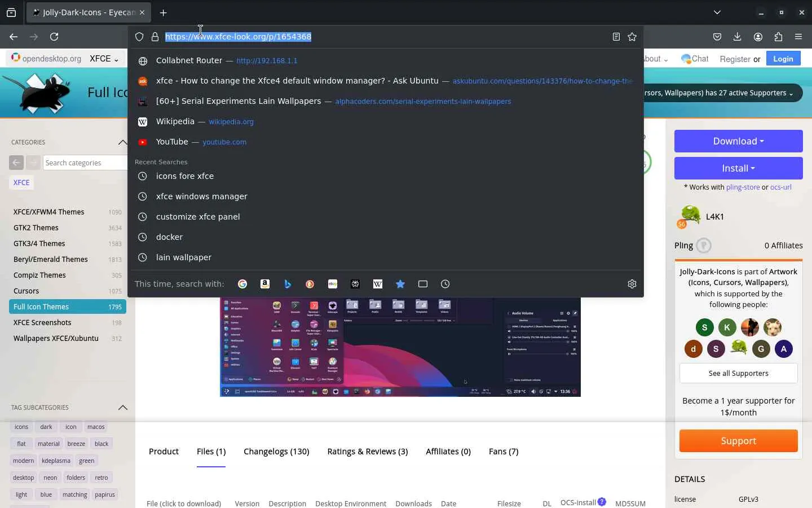Click the orange Support button
Screen dimensions: 812x508
[x=739, y=441]
